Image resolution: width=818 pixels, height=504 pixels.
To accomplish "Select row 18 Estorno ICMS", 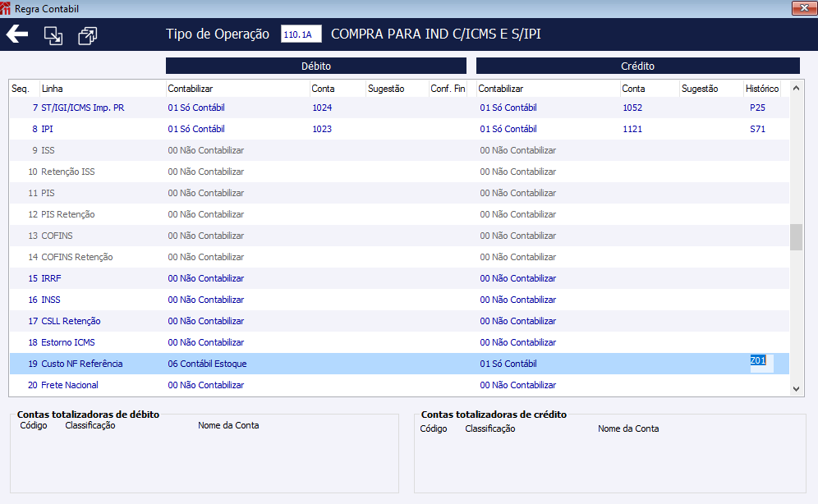I will point(399,342).
